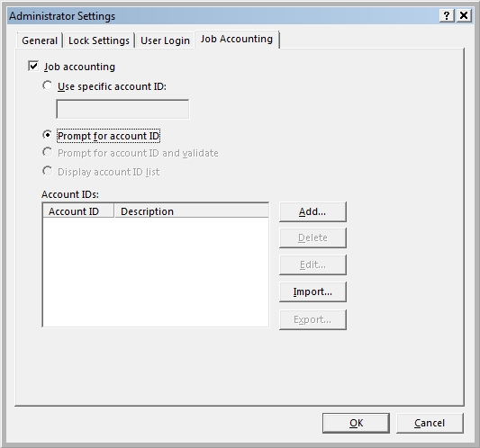
Task: Import account IDs with Import... button
Action: point(312,291)
